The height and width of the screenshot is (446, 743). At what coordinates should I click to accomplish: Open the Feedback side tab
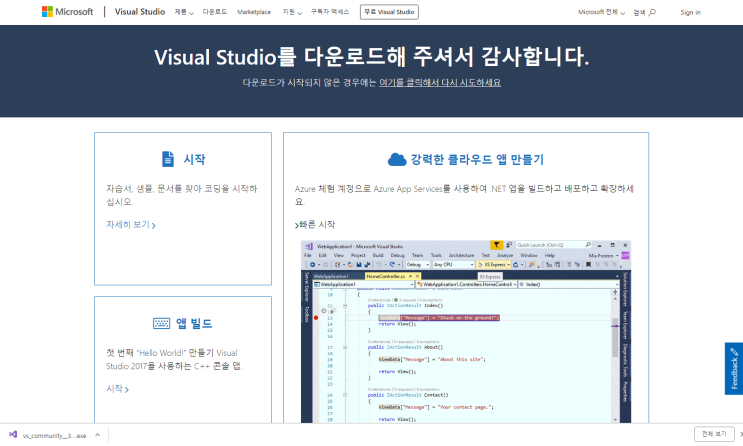coord(734,369)
